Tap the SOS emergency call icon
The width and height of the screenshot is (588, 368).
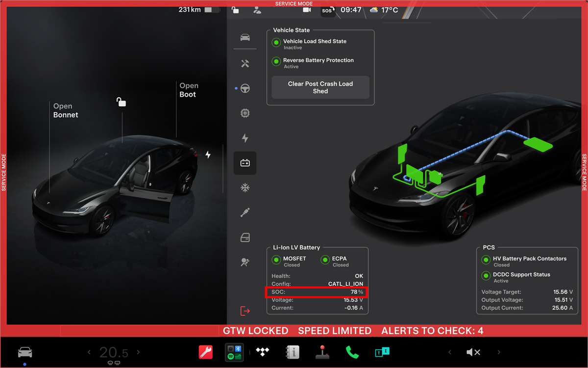(328, 10)
